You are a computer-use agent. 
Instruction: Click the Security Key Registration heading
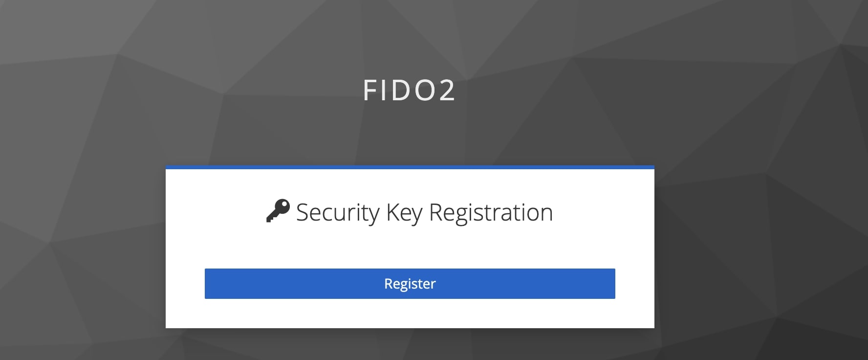[424, 212]
